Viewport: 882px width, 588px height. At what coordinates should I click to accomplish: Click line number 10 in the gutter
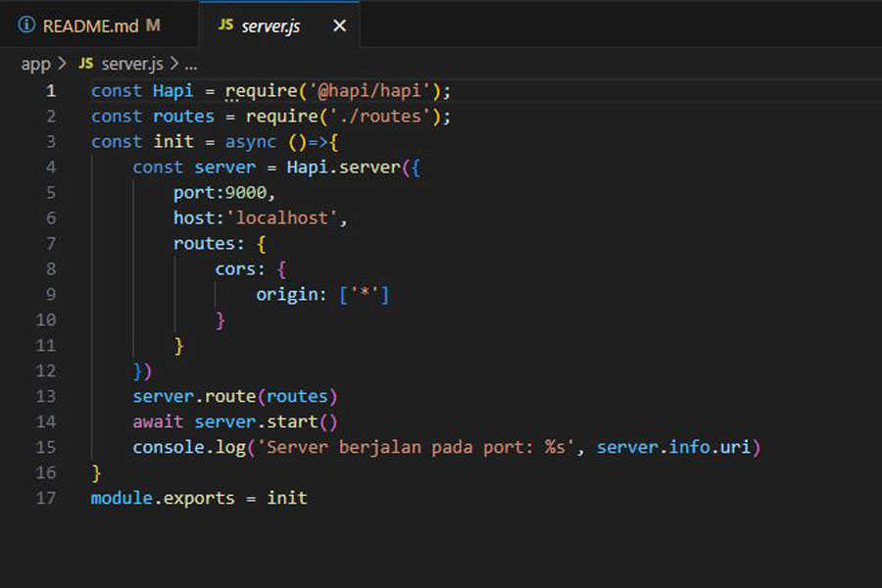[45, 319]
